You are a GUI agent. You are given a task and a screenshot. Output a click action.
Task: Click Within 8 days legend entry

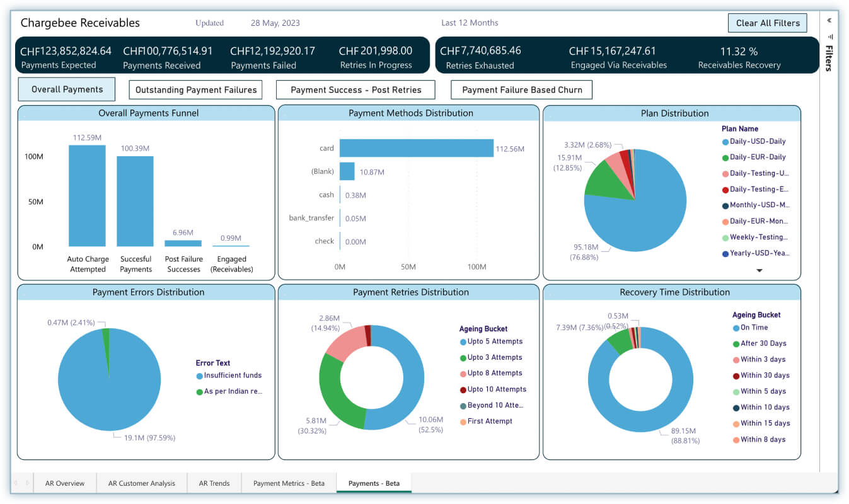click(759, 440)
